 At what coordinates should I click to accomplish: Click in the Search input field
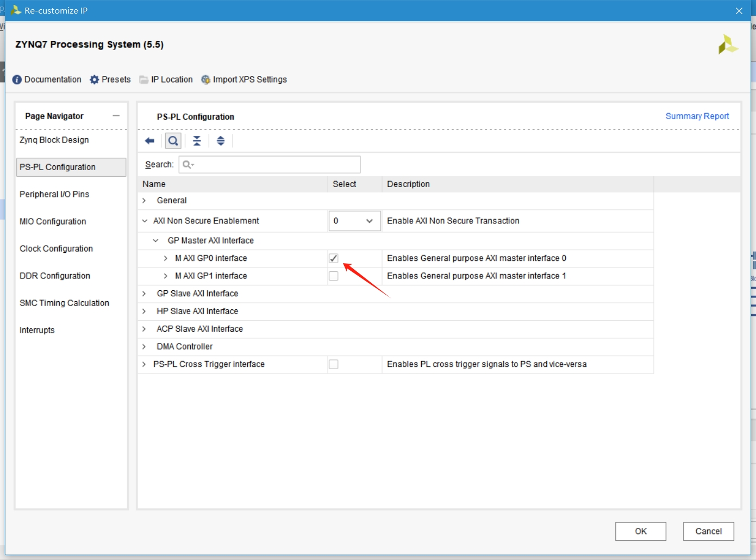point(270,165)
